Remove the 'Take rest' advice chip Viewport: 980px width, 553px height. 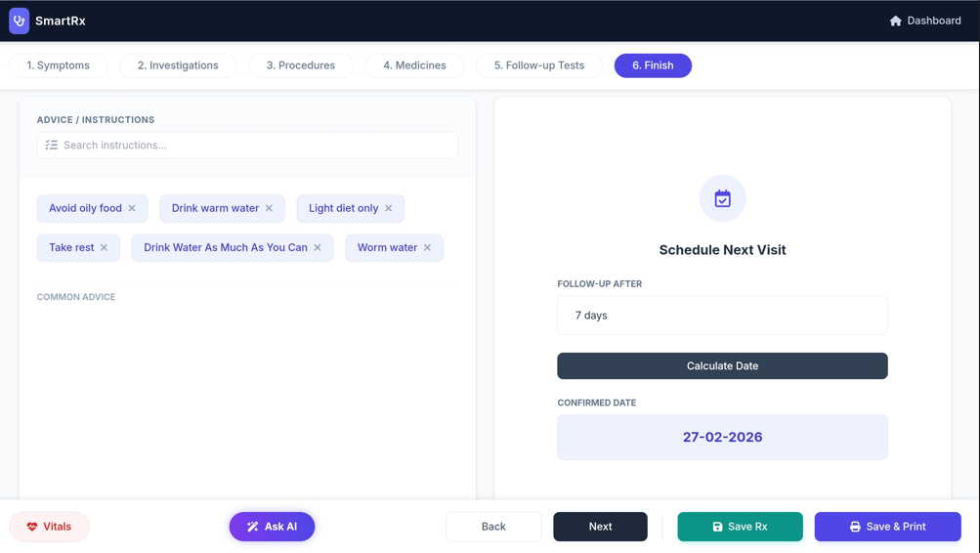pyautogui.click(x=105, y=248)
